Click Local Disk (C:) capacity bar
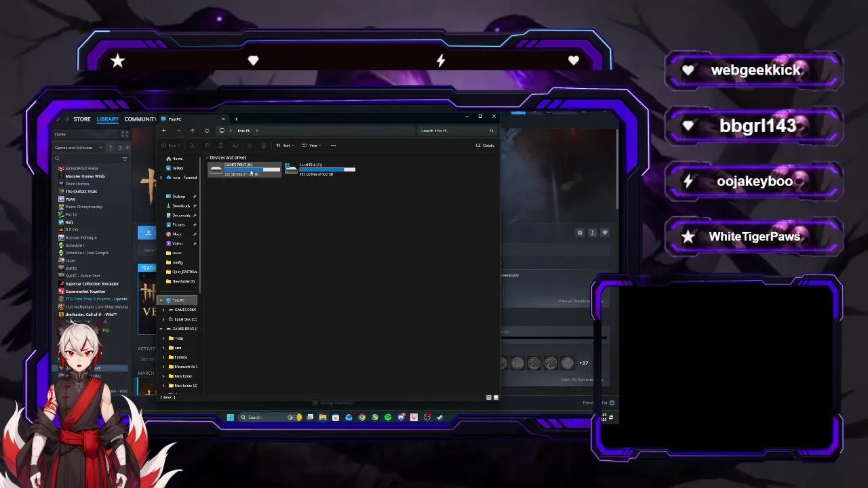 pos(327,169)
